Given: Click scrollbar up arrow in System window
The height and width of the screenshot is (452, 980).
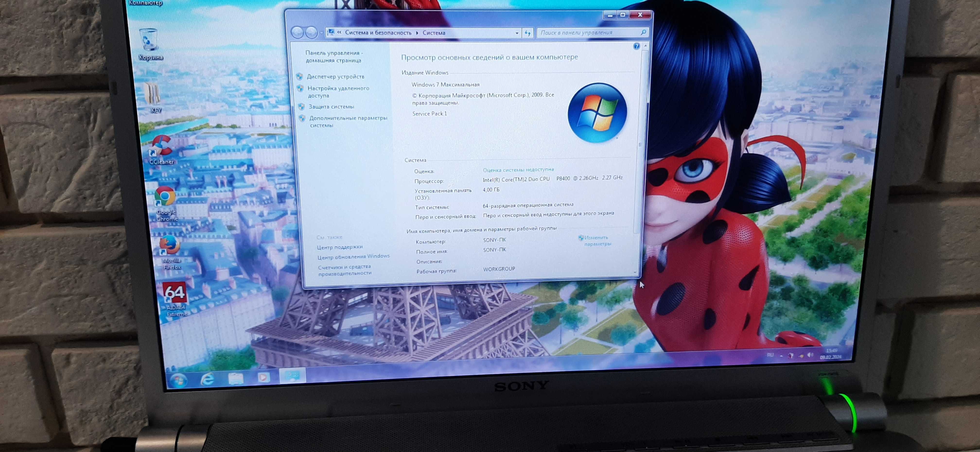Looking at the screenshot, I should [645, 46].
